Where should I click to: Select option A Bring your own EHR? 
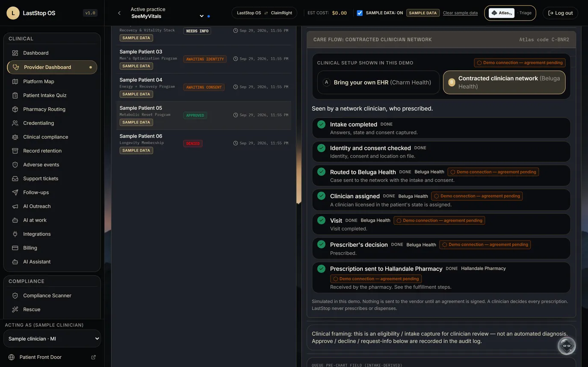[x=378, y=82]
